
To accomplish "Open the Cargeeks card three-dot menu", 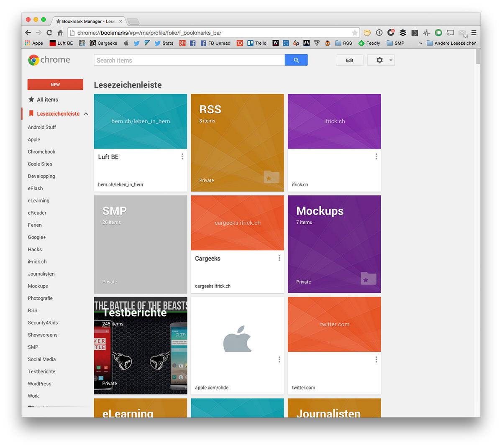I will point(279,258).
